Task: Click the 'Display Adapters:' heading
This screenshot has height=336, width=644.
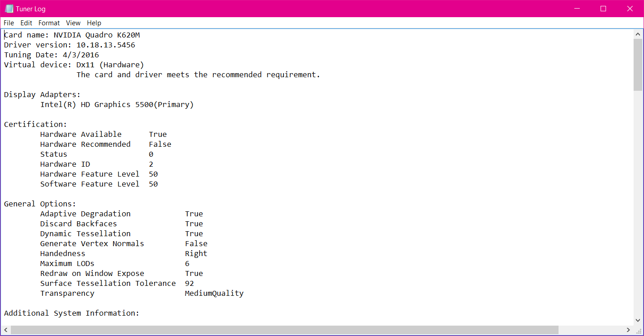Action: tap(43, 94)
